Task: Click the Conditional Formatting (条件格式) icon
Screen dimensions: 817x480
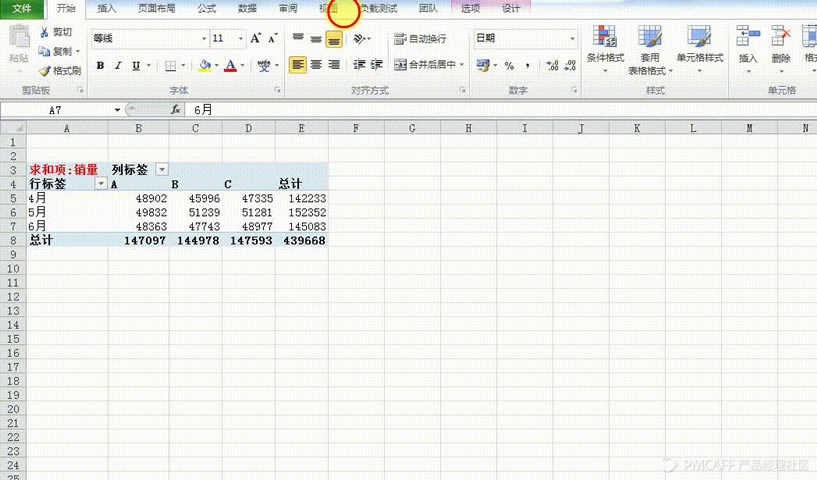Action: [x=604, y=36]
